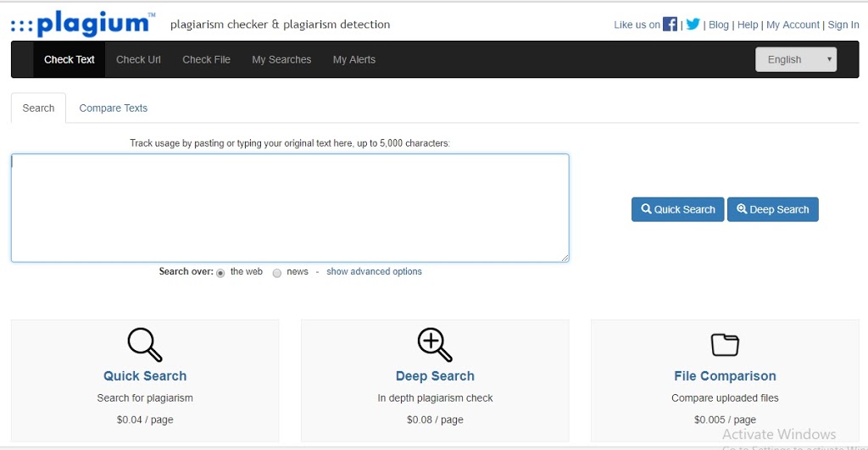This screenshot has width=868, height=450.
Task: Click 'Compare uploaded files' description text
Action: [x=726, y=398]
